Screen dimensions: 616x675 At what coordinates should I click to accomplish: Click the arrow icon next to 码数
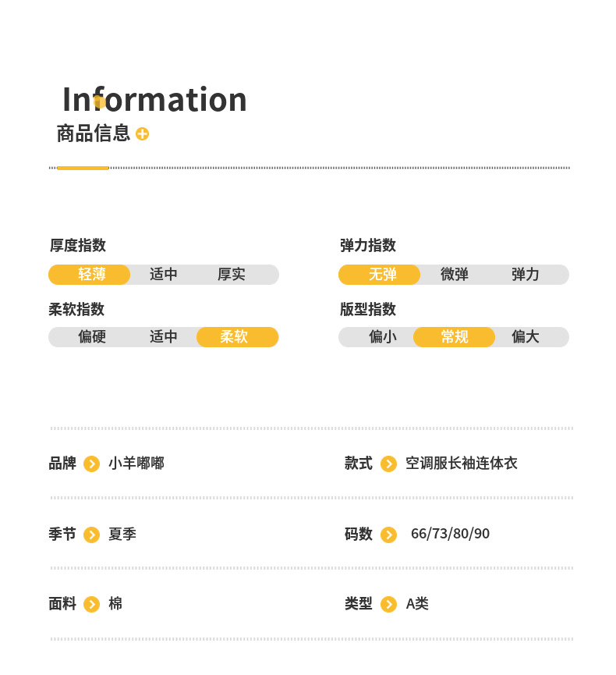[388, 535]
